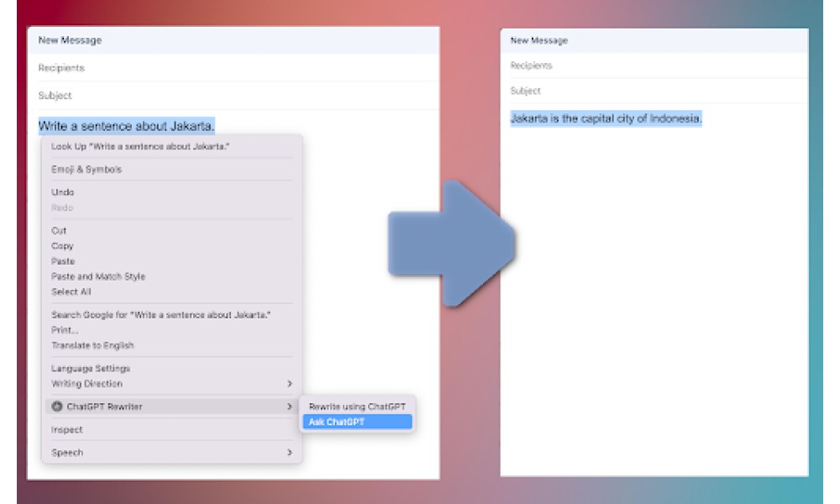This screenshot has height=504, width=840.
Task: Select the Writing Direction menu entry
Action: [x=172, y=384]
